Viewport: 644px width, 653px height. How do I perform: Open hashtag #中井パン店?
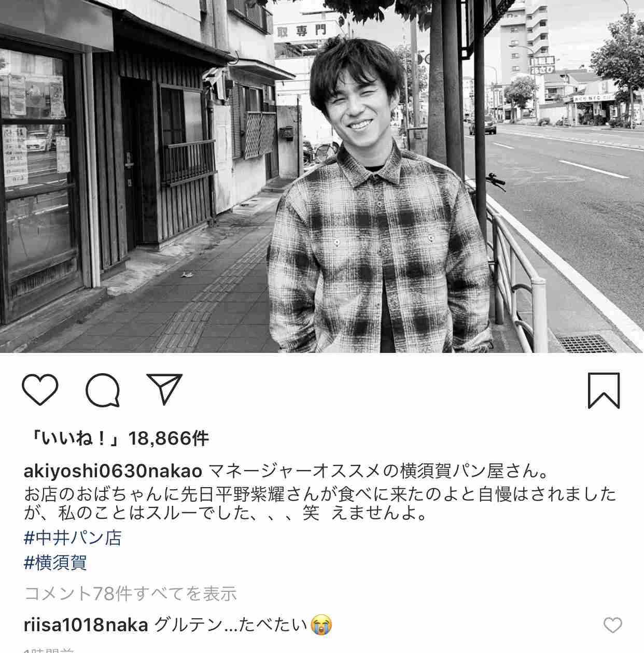pos(73,537)
